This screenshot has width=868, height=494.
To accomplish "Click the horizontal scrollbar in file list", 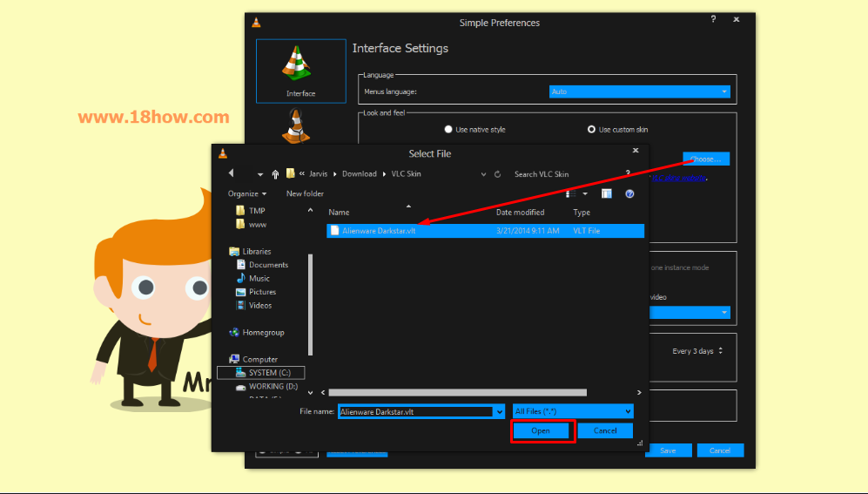I will 457,393.
